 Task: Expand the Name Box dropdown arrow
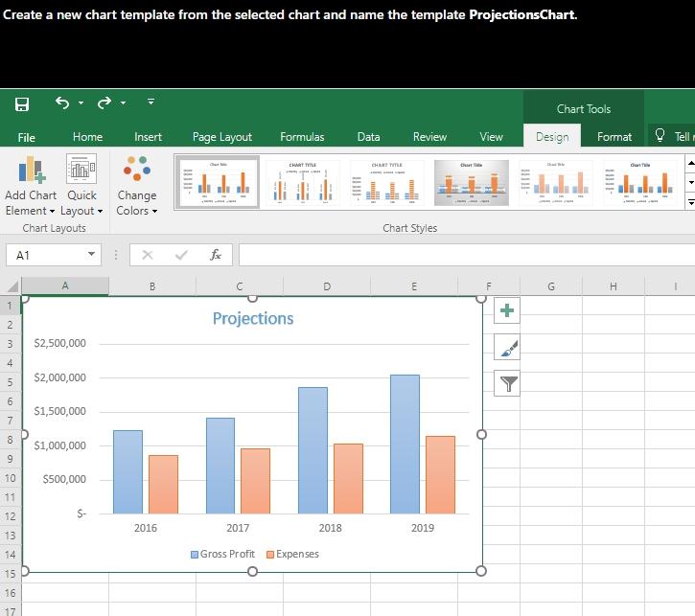[x=92, y=255]
